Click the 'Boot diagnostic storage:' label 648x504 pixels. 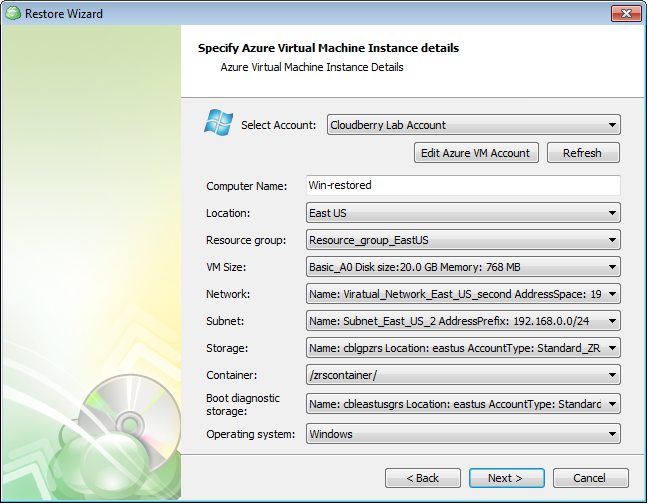[x=243, y=404]
